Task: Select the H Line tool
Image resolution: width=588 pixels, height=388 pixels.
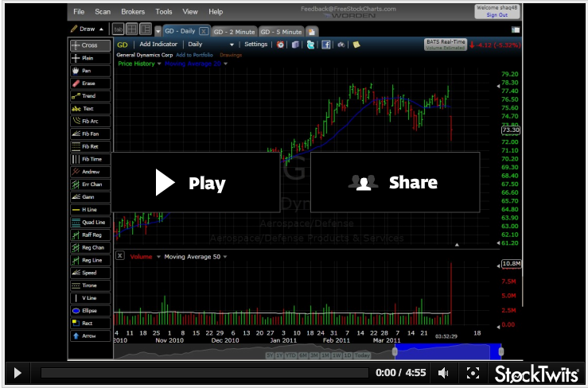Action: [x=90, y=210]
